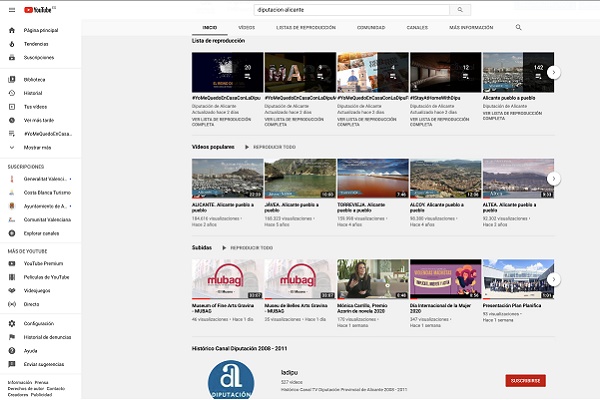
Task: Play Día Internacional de la Mujer video
Action: 445,279
